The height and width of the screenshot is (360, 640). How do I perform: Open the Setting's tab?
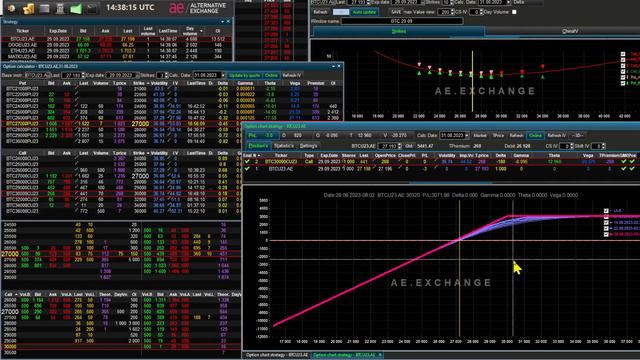coord(309,146)
